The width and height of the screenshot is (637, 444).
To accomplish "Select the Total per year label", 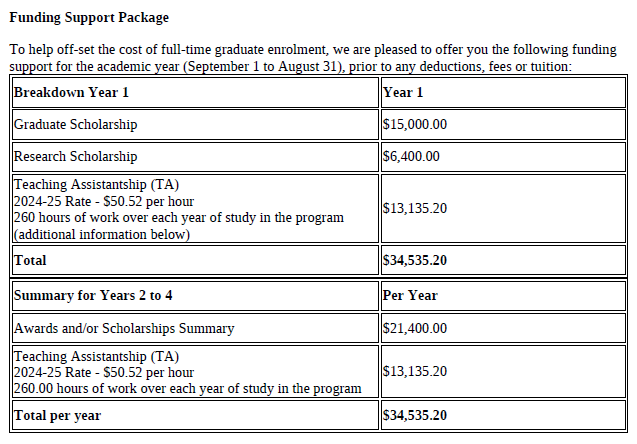I will tap(57, 416).
